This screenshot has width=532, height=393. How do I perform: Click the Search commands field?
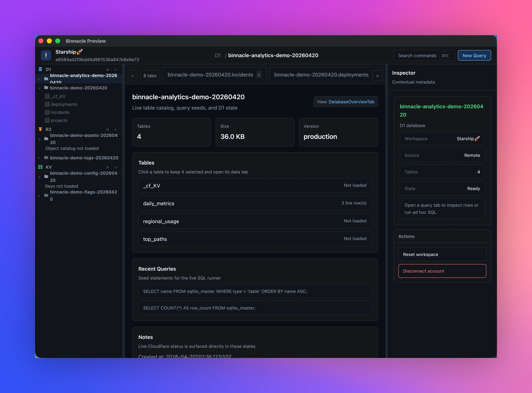pos(424,56)
